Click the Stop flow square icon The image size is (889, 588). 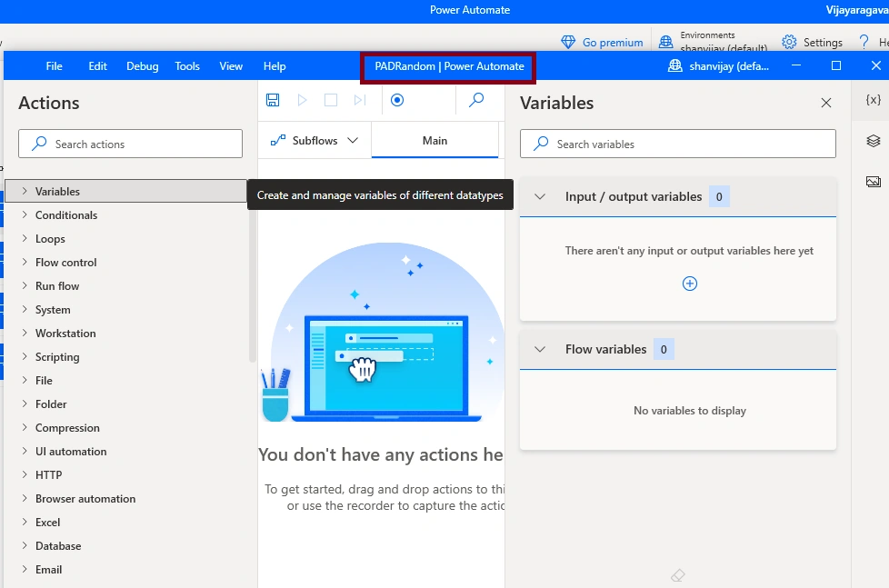tap(331, 100)
